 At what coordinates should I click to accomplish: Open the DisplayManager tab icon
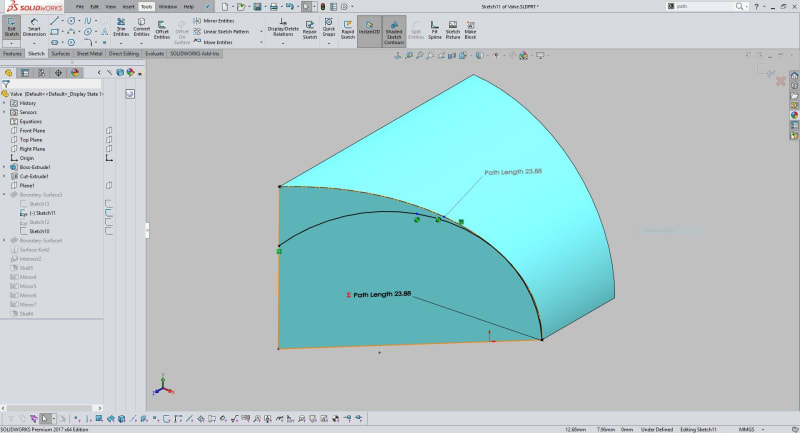75,73
